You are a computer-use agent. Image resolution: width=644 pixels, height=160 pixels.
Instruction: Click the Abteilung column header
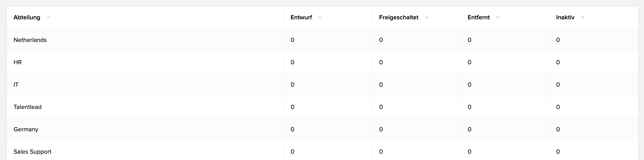(27, 17)
